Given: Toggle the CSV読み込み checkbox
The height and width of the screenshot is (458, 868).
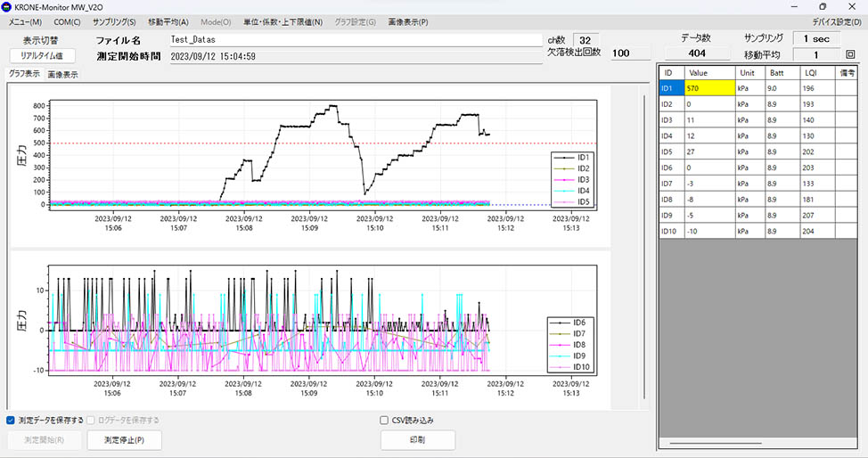Looking at the screenshot, I should [383, 421].
